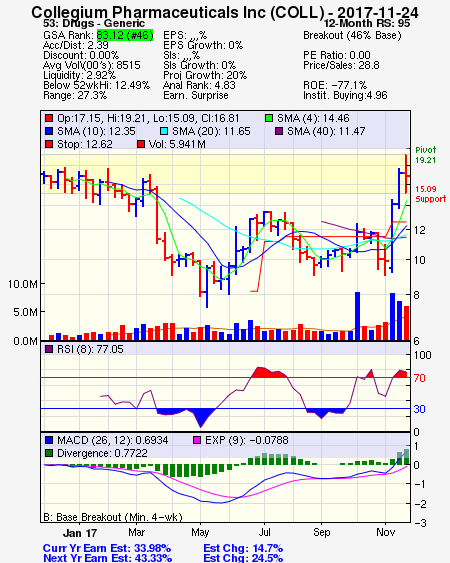The width and height of the screenshot is (450, 563).
Task: Click the highlighted GSA Rank value
Action: pos(125,35)
